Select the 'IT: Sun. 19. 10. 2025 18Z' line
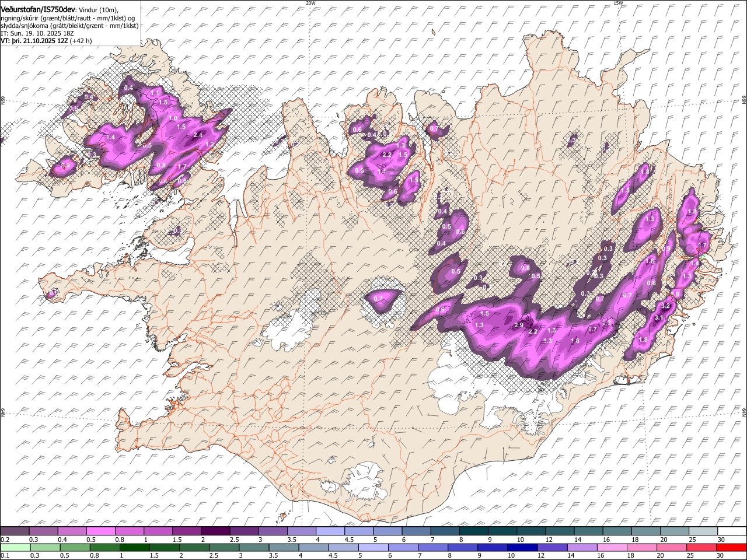The height and width of the screenshot is (560, 747). (x=37, y=33)
